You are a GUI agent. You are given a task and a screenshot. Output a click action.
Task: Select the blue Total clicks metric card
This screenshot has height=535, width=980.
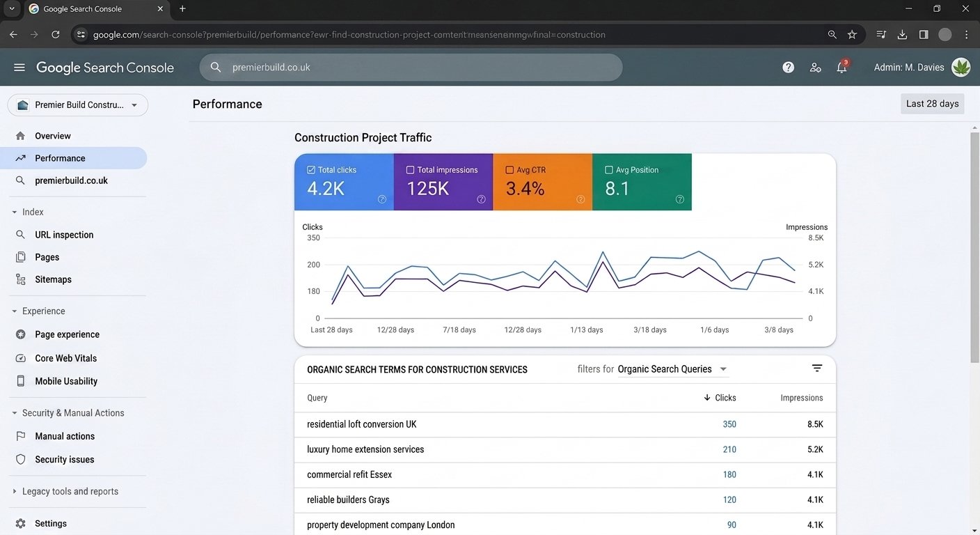(344, 182)
